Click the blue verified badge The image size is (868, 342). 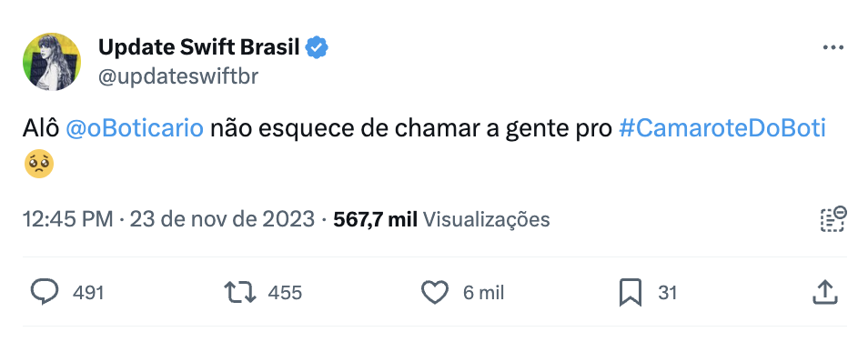(x=318, y=47)
